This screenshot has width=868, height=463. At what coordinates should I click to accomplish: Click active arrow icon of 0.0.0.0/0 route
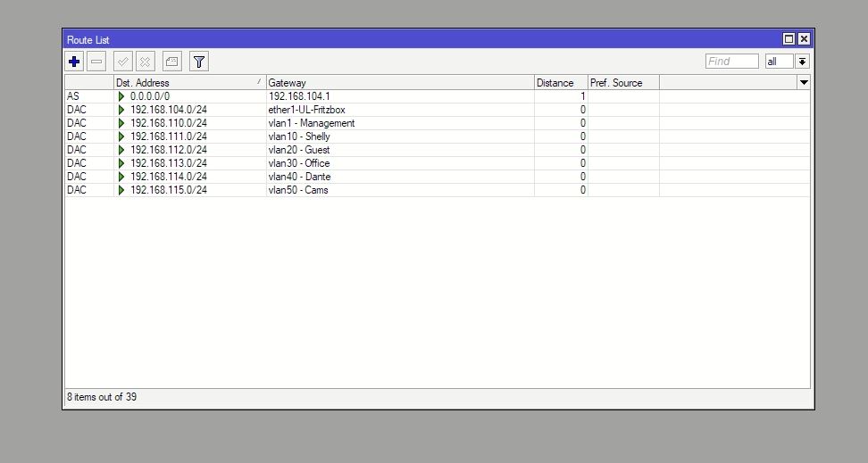coord(121,96)
